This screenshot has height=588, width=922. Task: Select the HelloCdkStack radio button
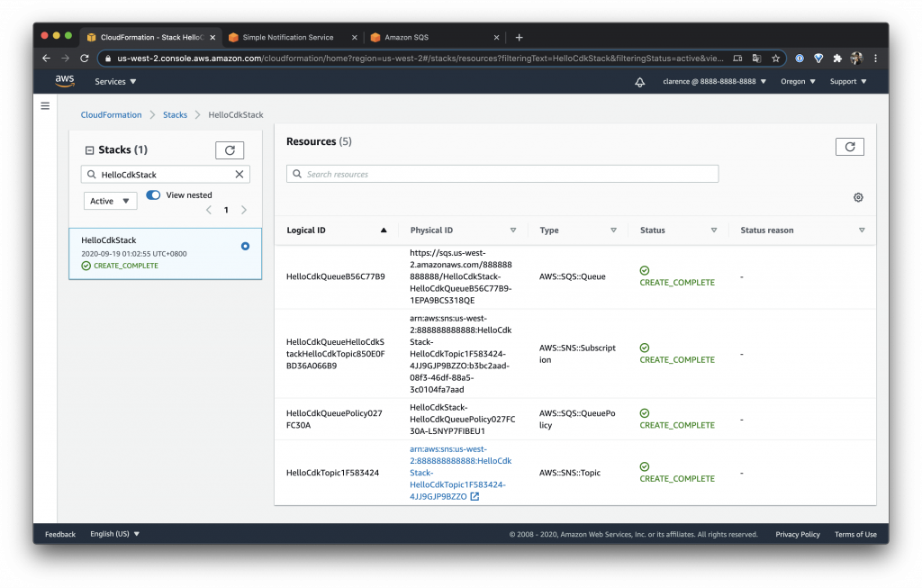[245, 247]
